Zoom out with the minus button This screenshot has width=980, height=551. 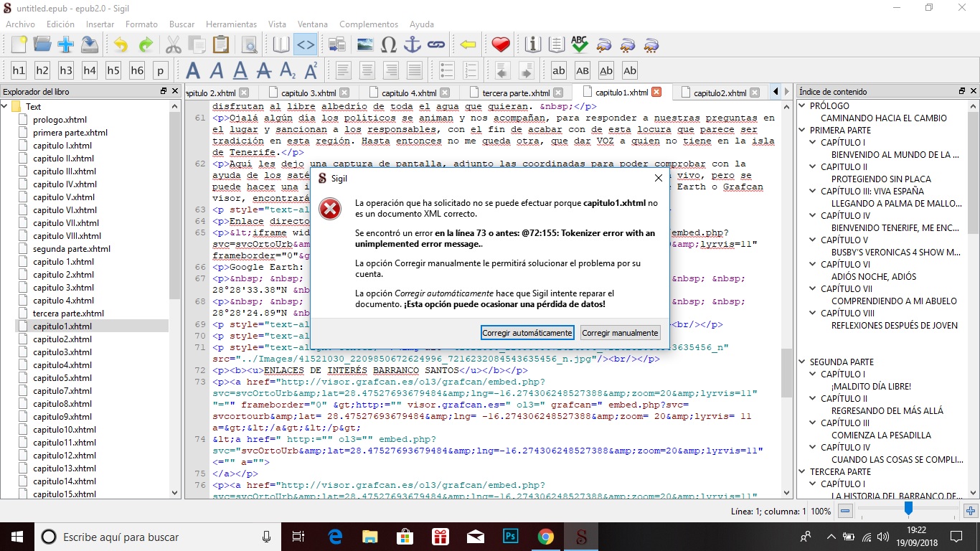point(845,512)
